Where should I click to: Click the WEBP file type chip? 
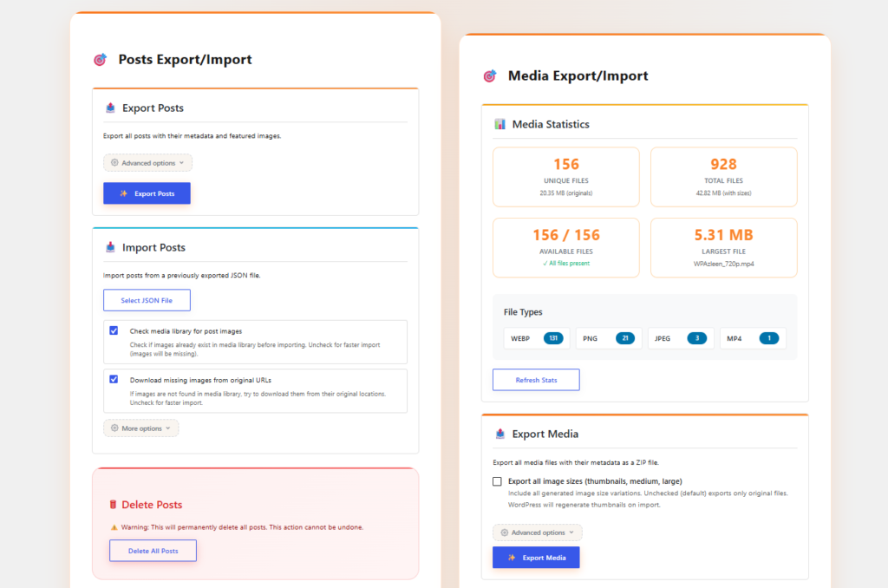[537, 339]
